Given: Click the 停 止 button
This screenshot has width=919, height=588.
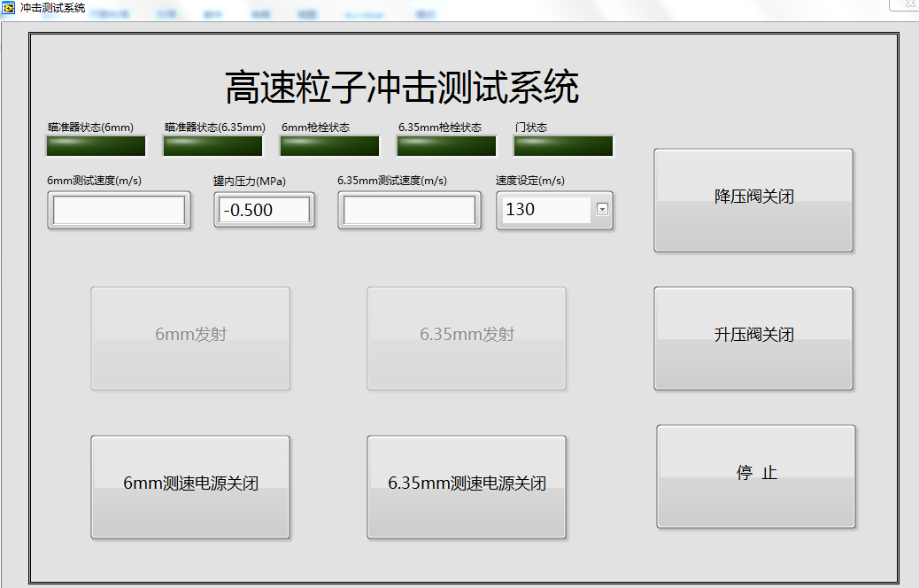Looking at the screenshot, I should (756, 476).
